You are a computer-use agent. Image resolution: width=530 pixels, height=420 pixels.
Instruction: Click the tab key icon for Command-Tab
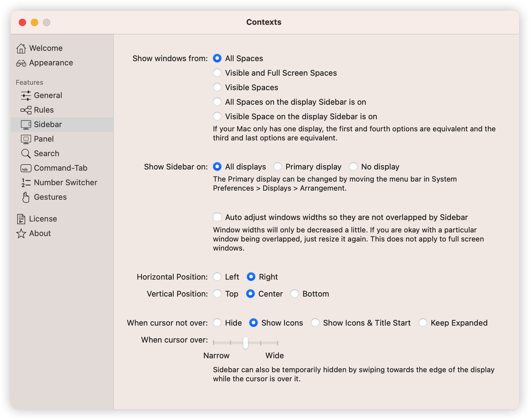26,168
